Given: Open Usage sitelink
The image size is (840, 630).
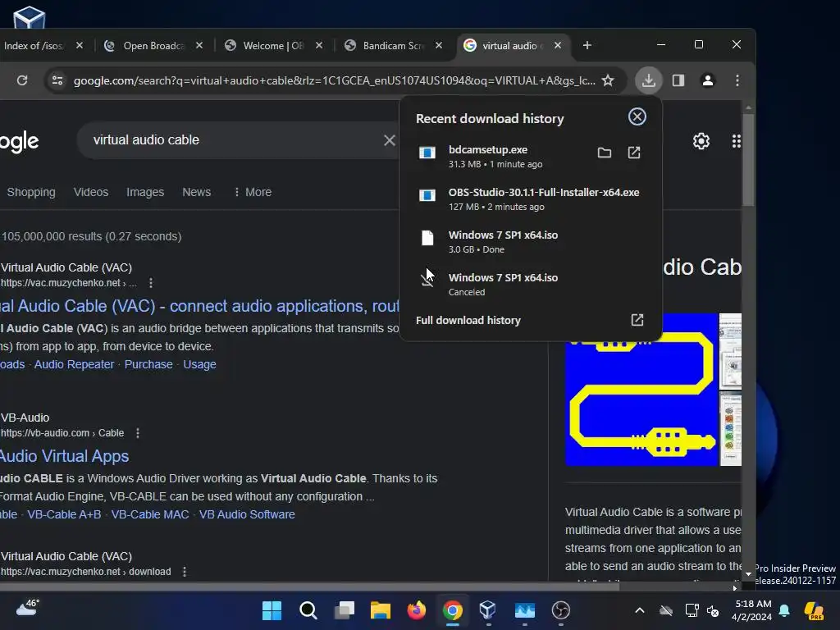Looking at the screenshot, I should [200, 364].
